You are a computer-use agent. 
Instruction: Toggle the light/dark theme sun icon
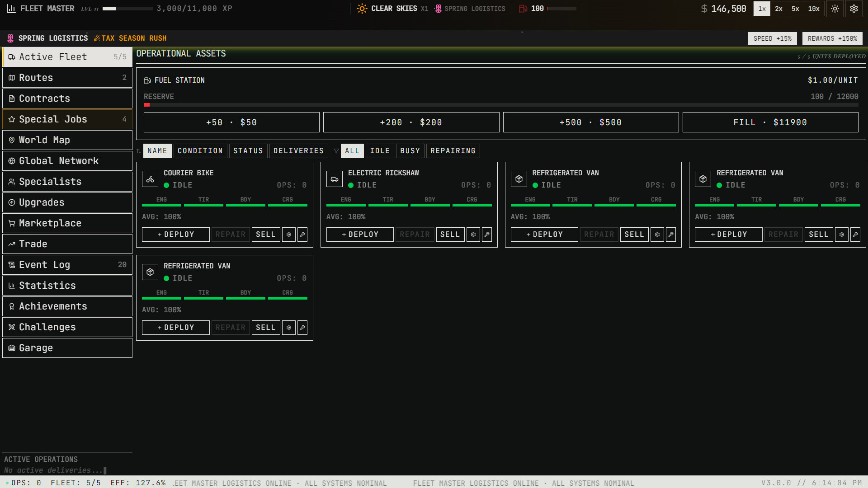point(835,9)
